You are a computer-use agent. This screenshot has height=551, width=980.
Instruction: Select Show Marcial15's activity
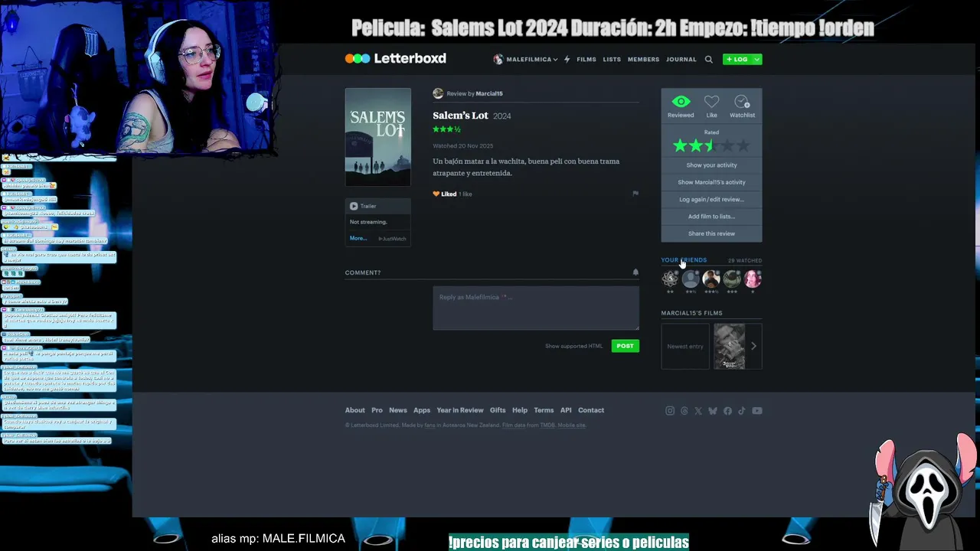pyautogui.click(x=711, y=182)
